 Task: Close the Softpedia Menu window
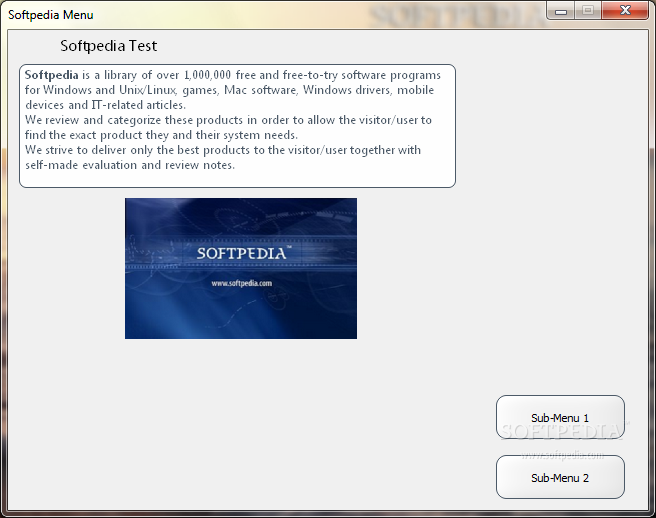coord(625,10)
